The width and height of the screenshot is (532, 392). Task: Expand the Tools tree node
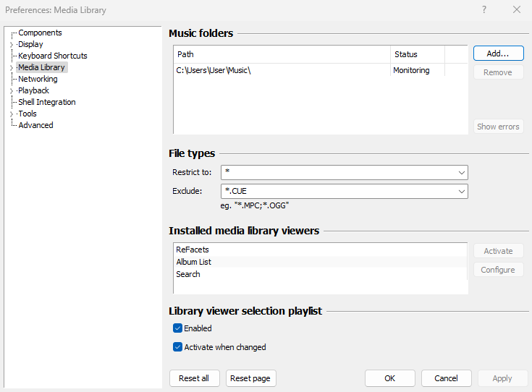pos(11,114)
